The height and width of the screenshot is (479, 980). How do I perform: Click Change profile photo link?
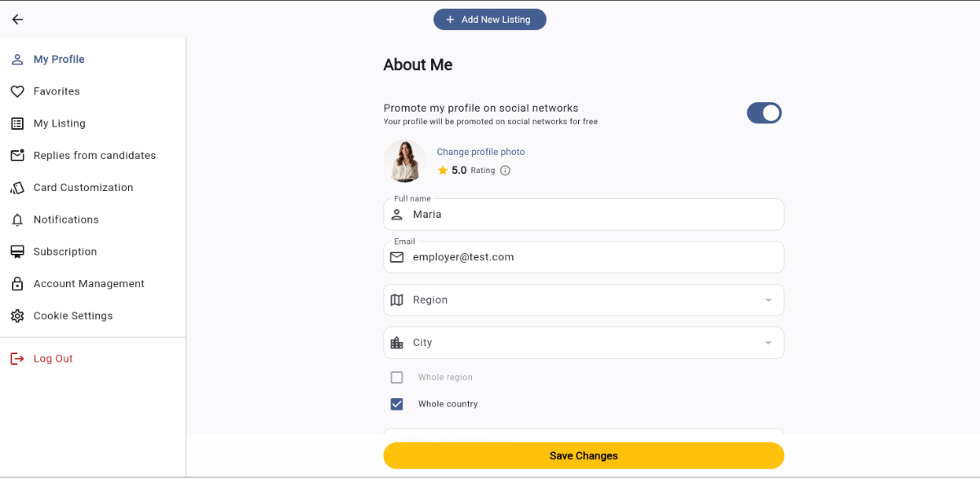(481, 152)
